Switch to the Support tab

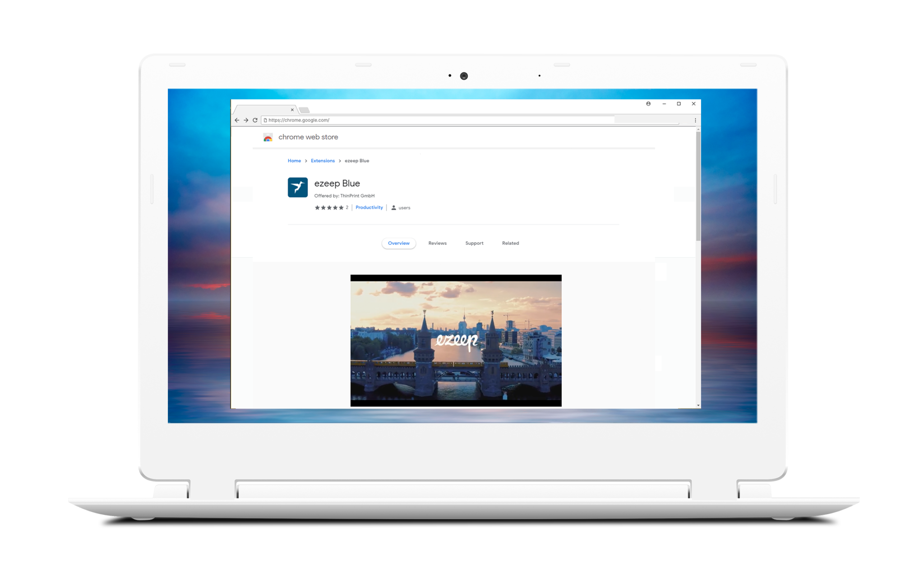(474, 243)
